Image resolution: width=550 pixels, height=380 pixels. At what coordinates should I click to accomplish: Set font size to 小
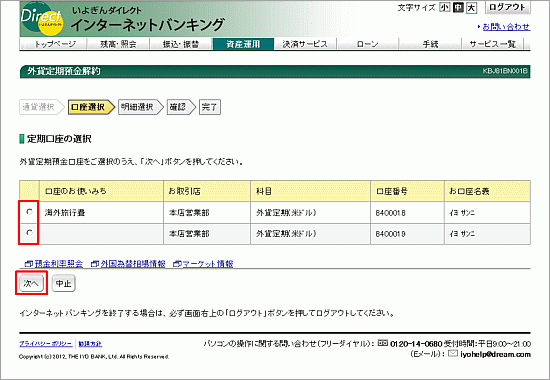pos(445,7)
